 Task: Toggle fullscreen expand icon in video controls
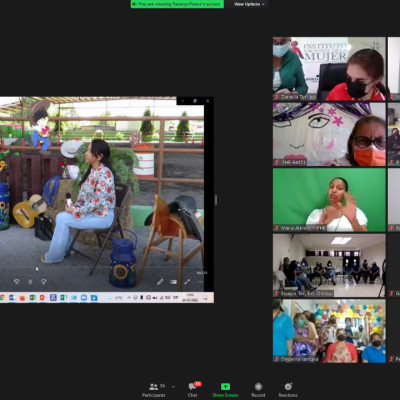[x=187, y=282]
